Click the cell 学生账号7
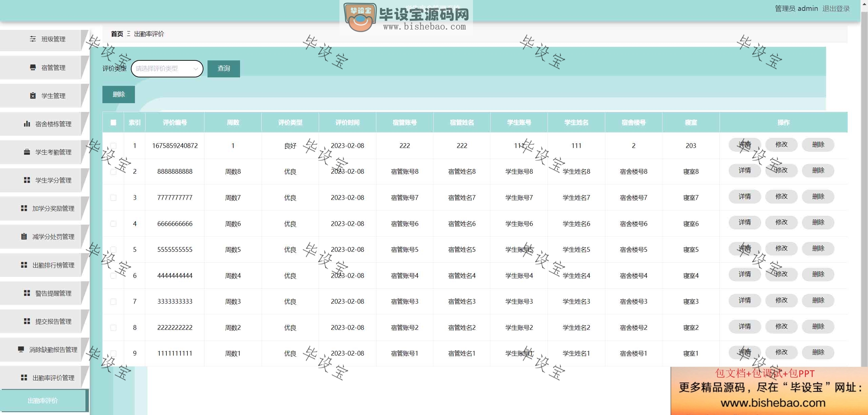Screen dimensions: 868x415 coord(519,198)
